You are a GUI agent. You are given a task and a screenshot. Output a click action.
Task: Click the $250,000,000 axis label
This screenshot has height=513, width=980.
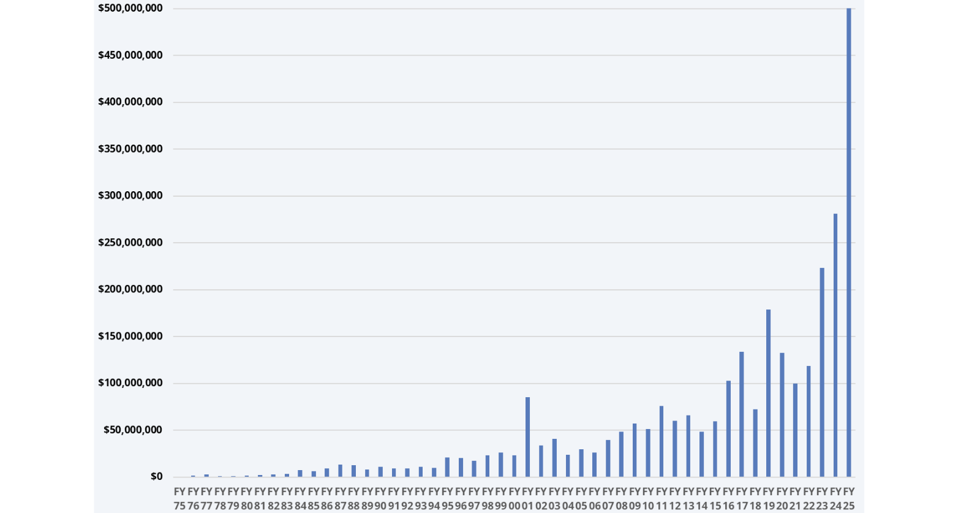[x=130, y=243]
